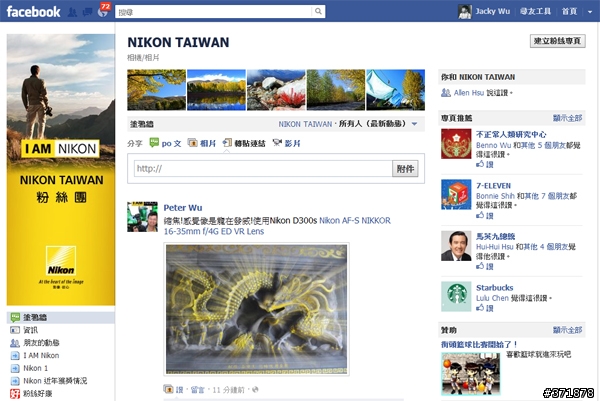Open the friend requests icon in top bar
The width and height of the screenshot is (600, 401).
click(72, 12)
